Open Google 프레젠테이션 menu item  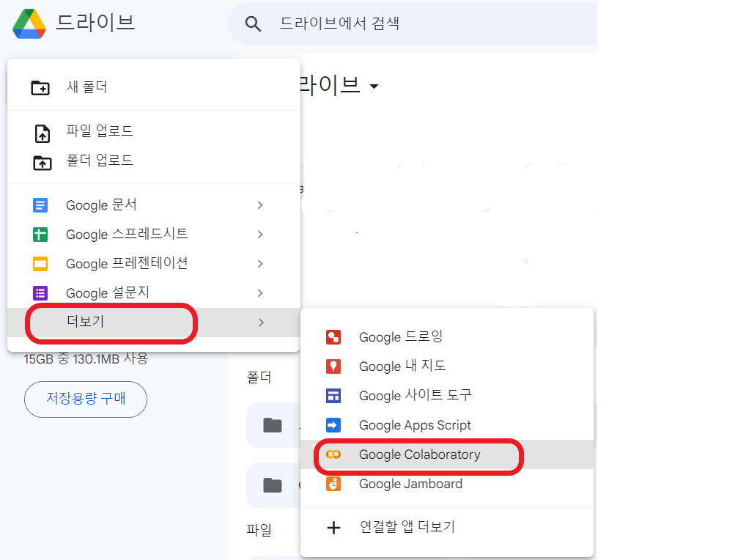(154, 264)
